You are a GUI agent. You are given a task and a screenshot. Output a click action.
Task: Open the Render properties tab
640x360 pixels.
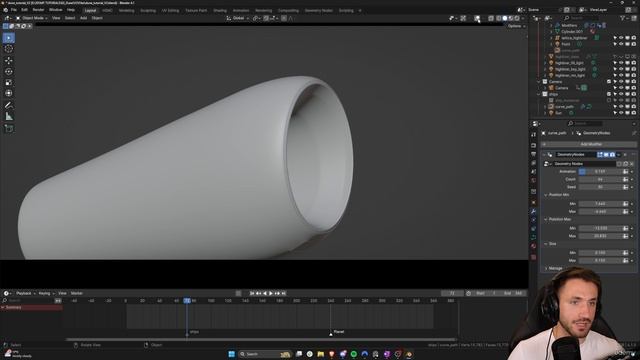(x=533, y=145)
